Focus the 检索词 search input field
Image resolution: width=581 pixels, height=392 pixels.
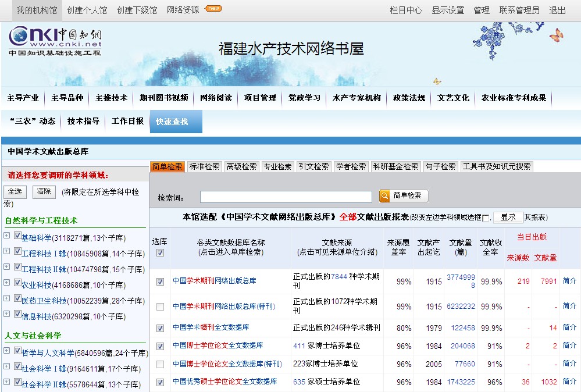click(286, 197)
